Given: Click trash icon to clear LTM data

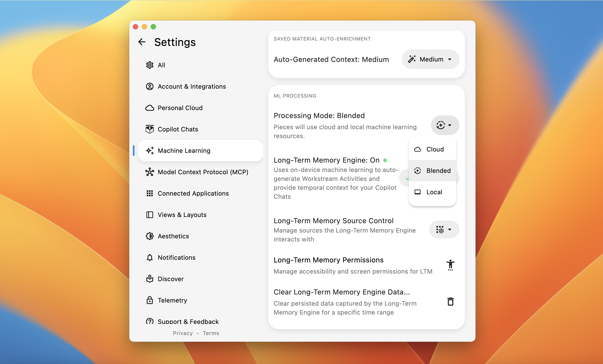Looking at the screenshot, I should pyautogui.click(x=450, y=302).
